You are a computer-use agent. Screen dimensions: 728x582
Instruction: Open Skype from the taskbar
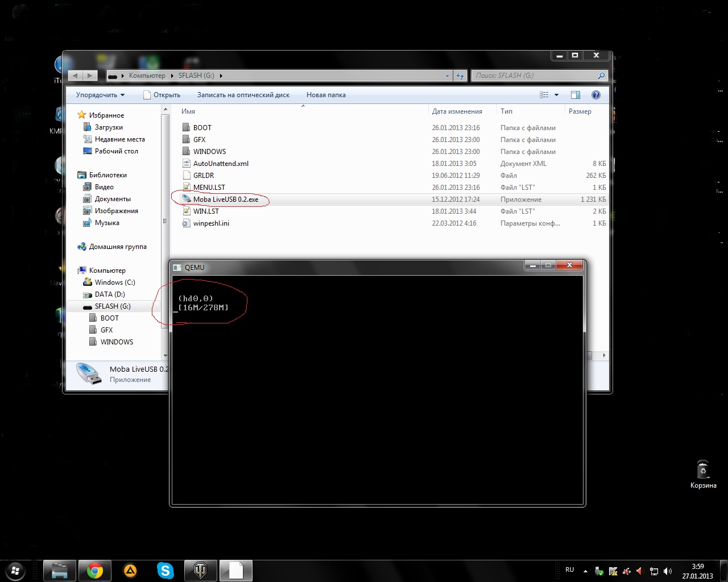[166, 570]
